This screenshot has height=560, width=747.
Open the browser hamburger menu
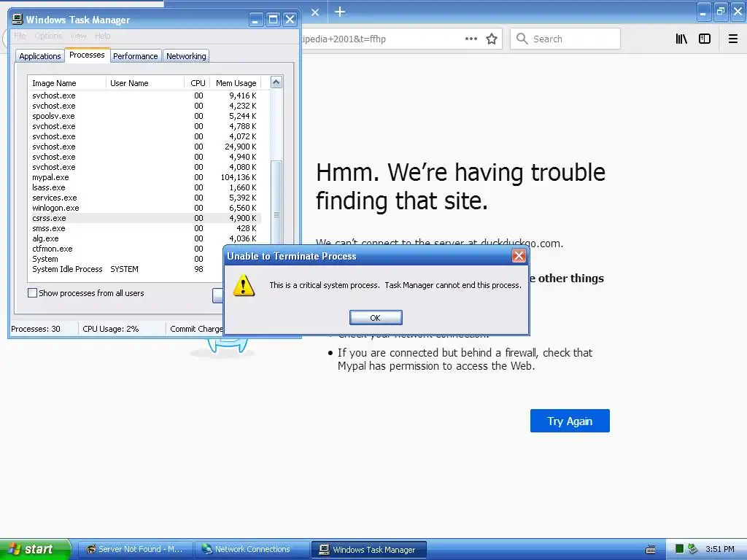[x=733, y=39]
